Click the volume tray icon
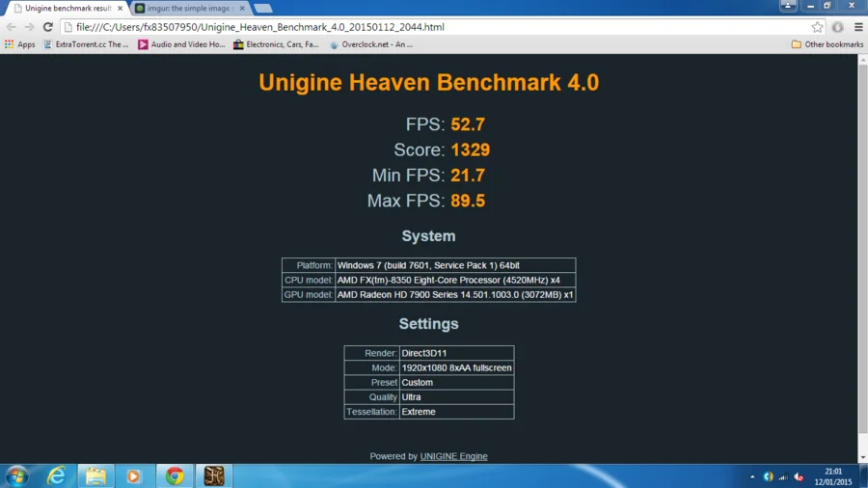Screen dimensions: 868x488 pyautogui.click(x=799, y=476)
